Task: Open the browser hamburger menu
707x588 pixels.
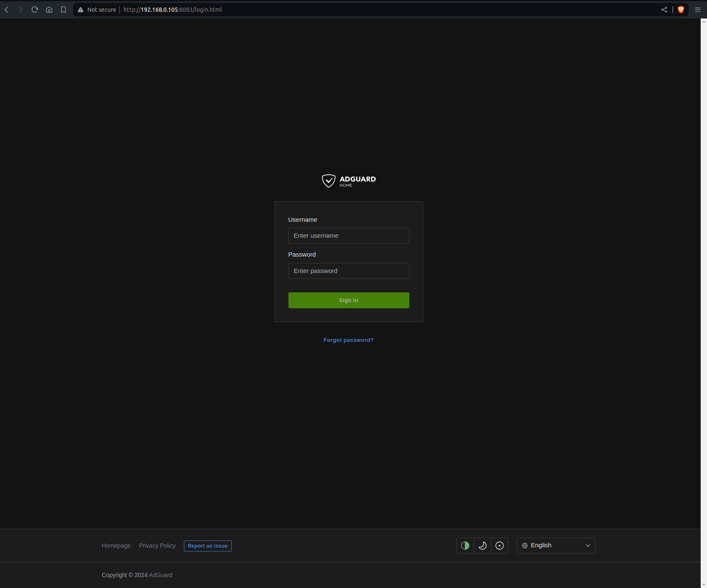Action: (698, 10)
